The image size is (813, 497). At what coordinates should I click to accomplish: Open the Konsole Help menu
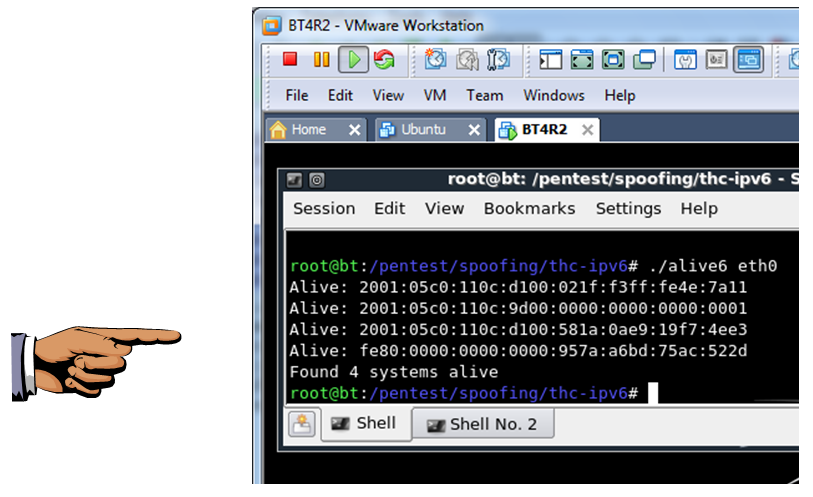point(699,209)
